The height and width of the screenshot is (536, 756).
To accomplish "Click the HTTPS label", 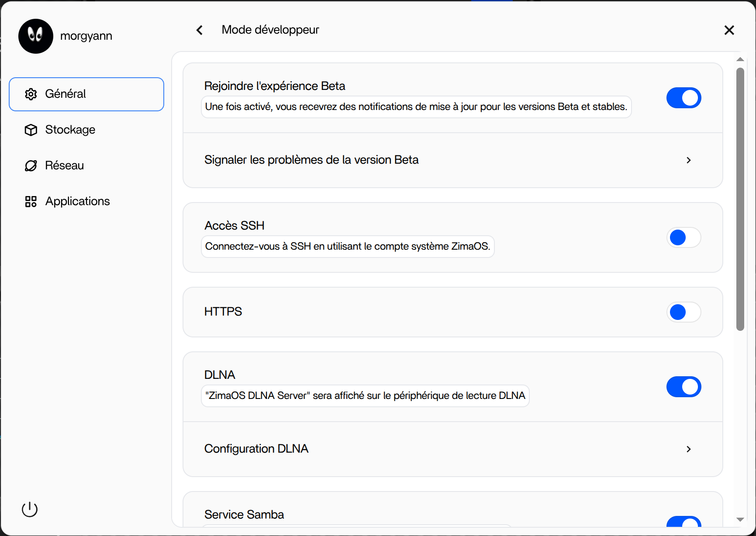I will tap(223, 312).
